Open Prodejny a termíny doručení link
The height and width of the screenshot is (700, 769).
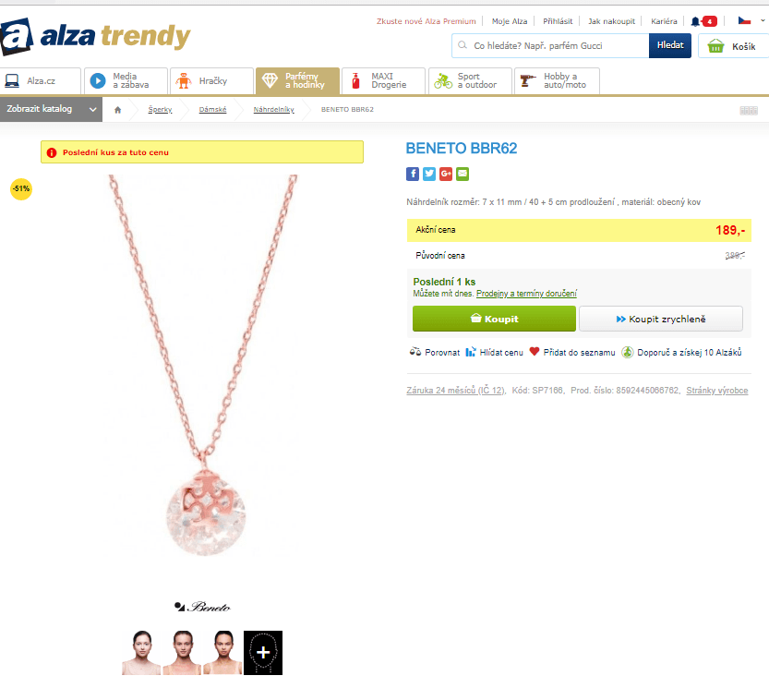526,294
